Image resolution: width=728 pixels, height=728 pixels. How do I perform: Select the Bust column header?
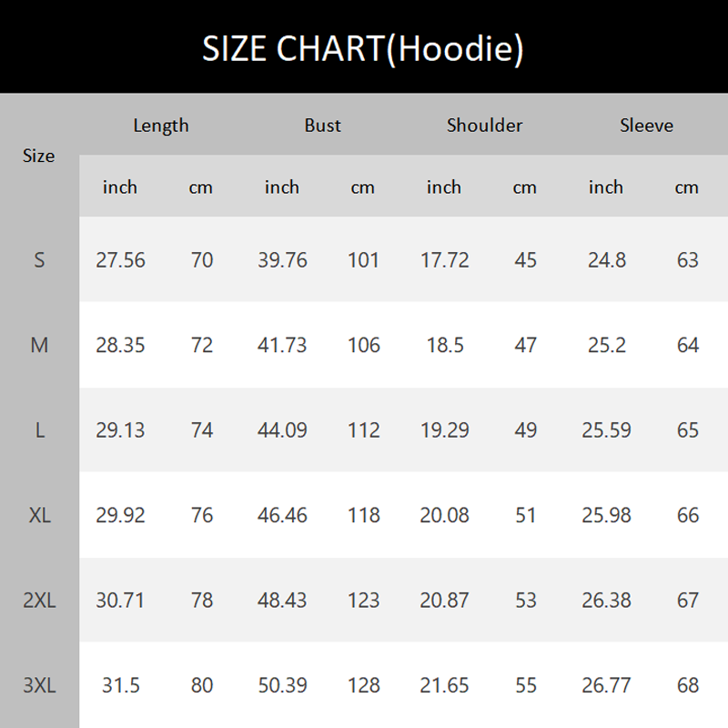point(323,126)
